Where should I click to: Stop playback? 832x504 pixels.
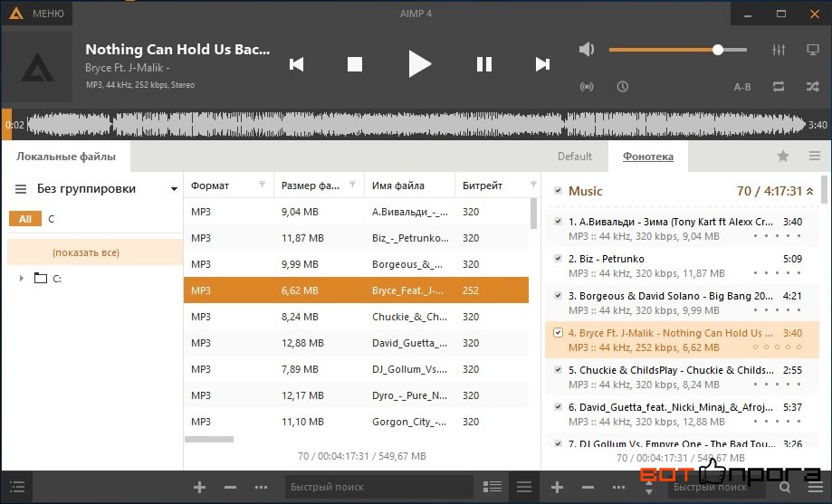click(355, 64)
